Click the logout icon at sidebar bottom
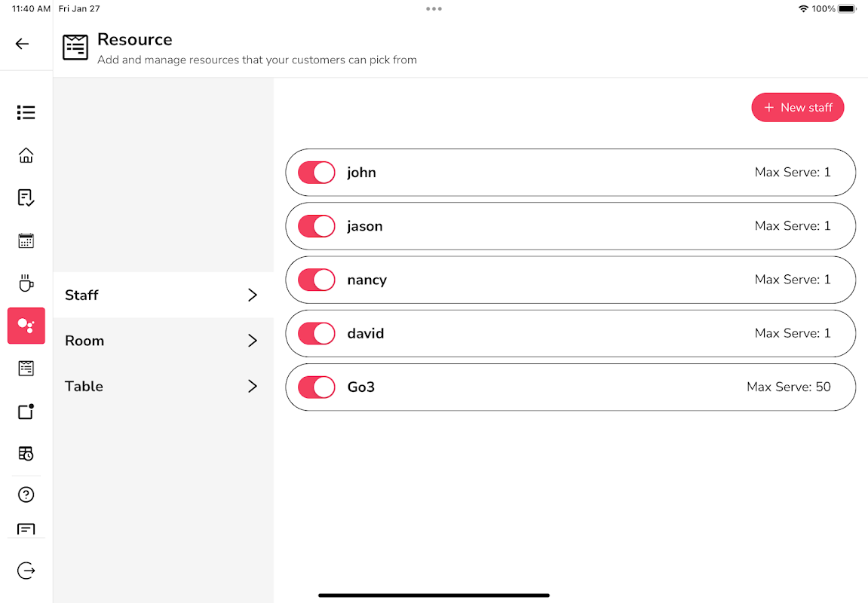868x603 pixels. 26,571
